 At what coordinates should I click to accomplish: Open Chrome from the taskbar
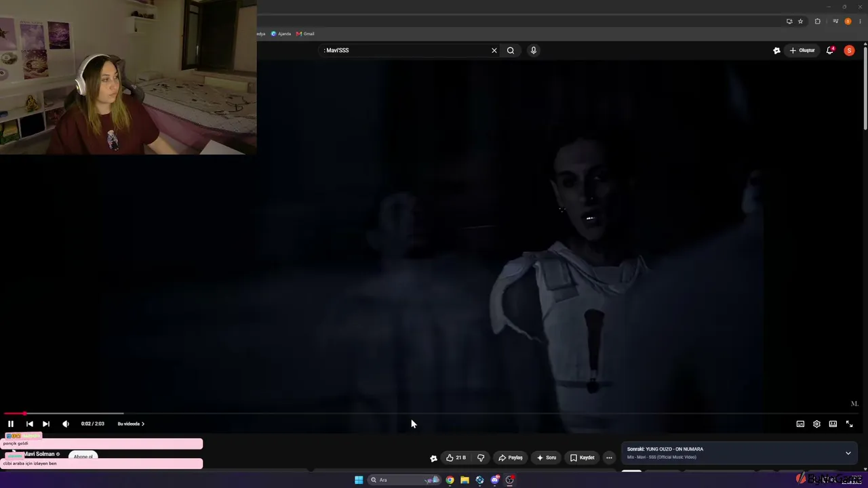pos(450,480)
